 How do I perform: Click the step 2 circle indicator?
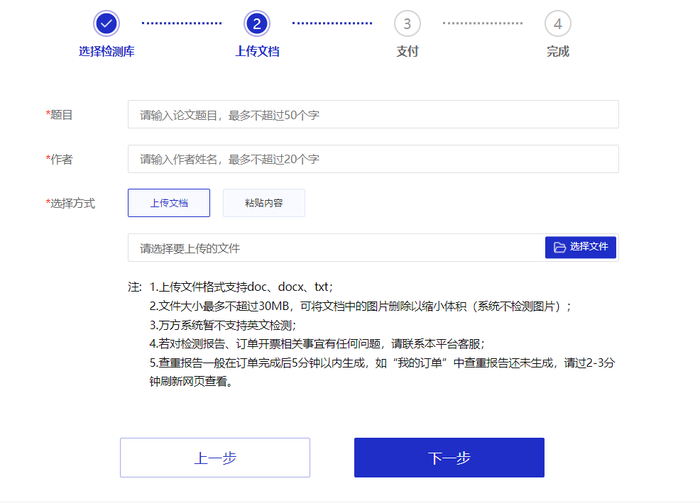[x=257, y=23]
